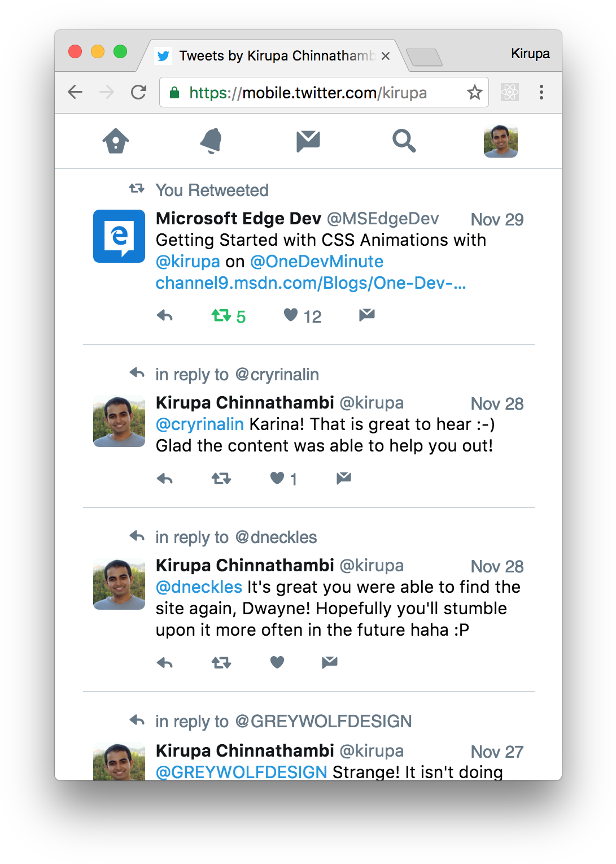Reply to the Microsoft Edge Dev tweet
616x864 pixels.
click(165, 315)
